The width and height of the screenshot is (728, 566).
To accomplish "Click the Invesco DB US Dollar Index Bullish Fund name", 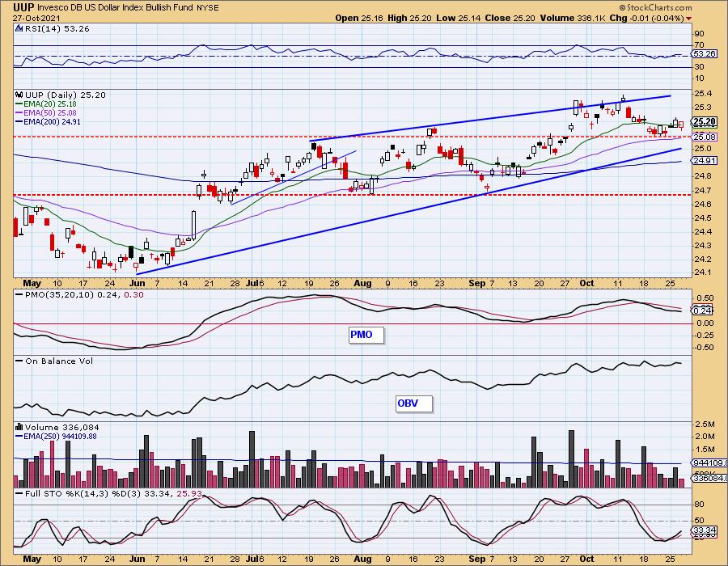I will click(x=115, y=7).
